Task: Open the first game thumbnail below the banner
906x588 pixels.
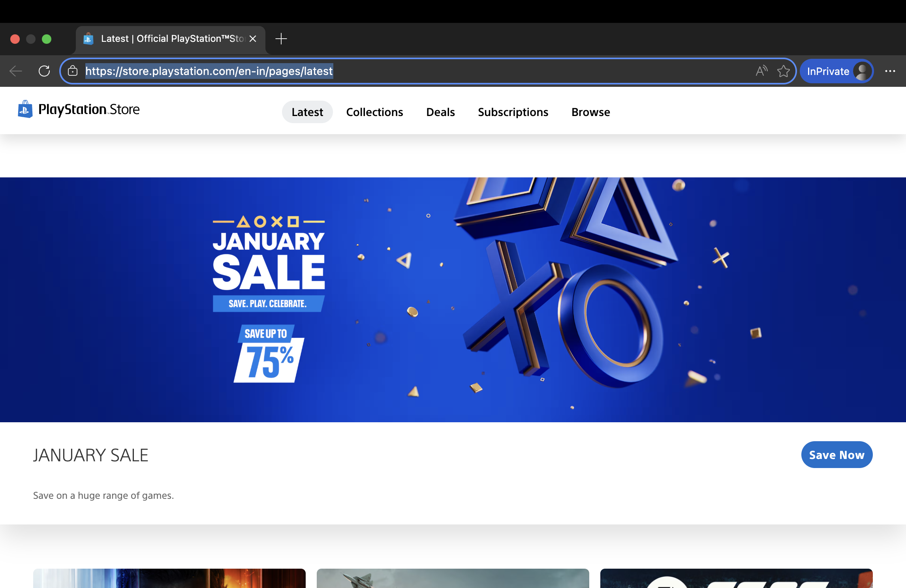Action: click(169, 578)
